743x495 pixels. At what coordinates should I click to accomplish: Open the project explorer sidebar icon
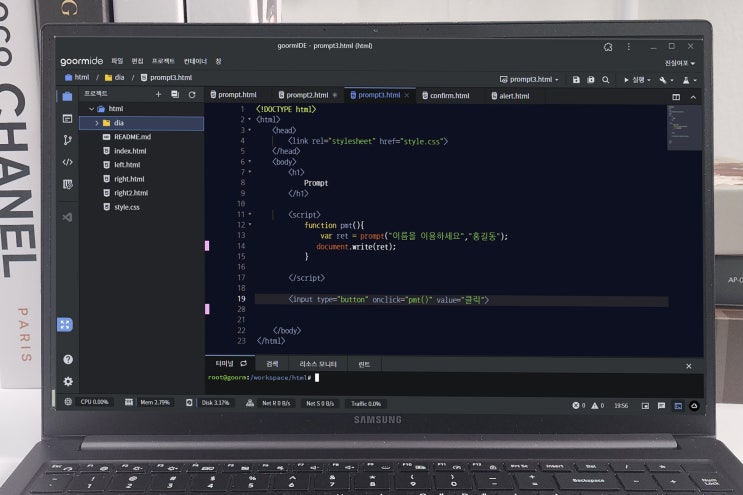coord(67,96)
